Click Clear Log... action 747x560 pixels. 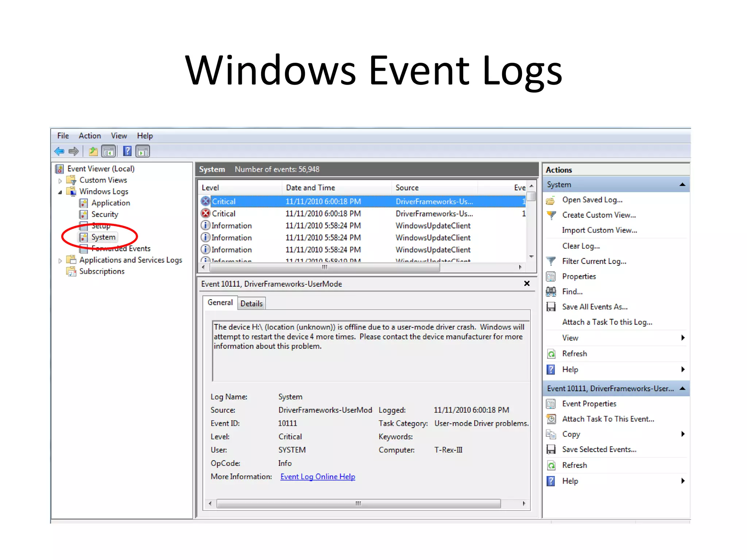581,246
